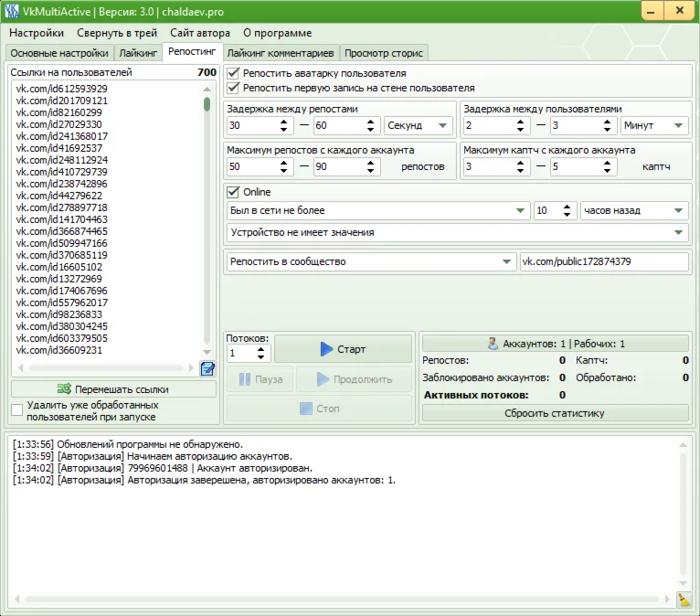This screenshot has height=616, width=700.
Task: Switch to the Лайкинг комментариев tab
Action: [281, 53]
